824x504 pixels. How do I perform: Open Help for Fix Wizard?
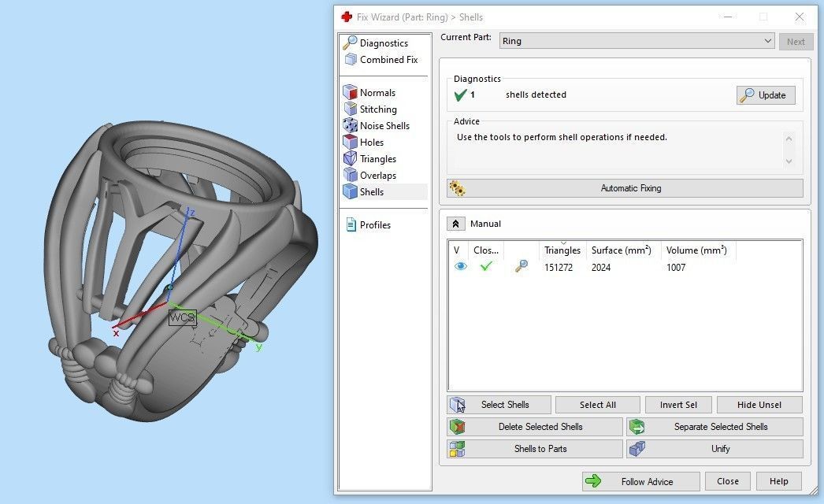779,481
